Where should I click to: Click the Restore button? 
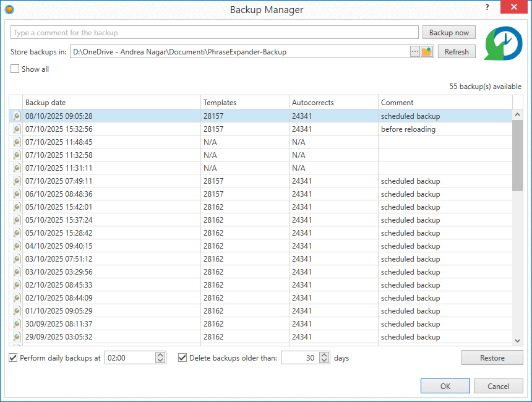point(492,357)
